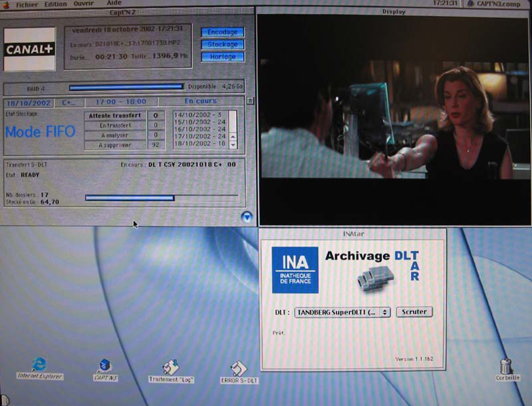This screenshot has width=532, height=406.
Task: Click the Attente transfert label
Action: 115,116
